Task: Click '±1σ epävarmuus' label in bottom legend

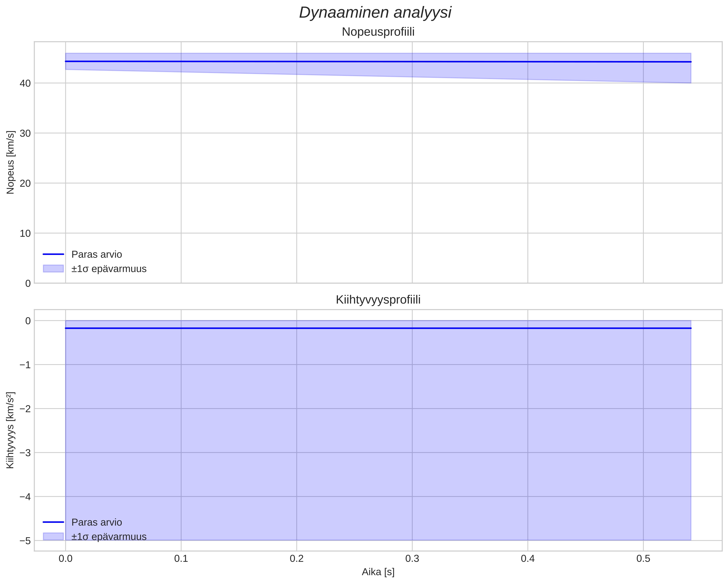Action: point(109,537)
